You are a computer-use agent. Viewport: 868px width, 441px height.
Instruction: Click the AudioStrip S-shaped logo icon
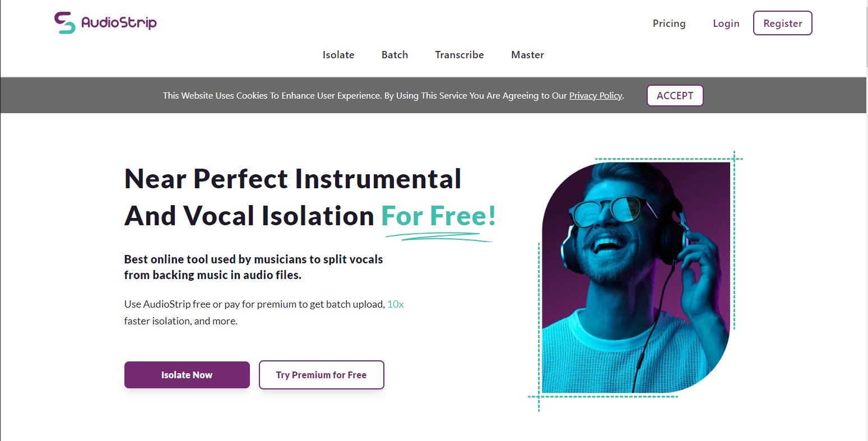pos(64,23)
